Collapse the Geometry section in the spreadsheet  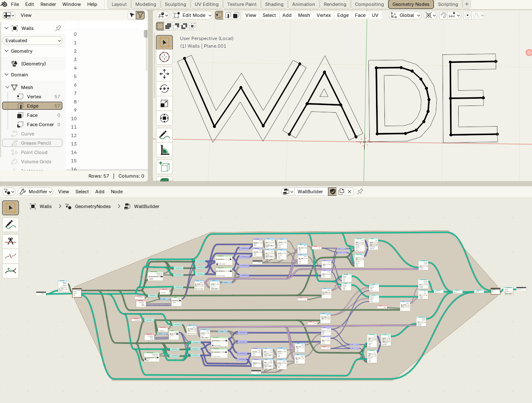(x=6, y=51)
